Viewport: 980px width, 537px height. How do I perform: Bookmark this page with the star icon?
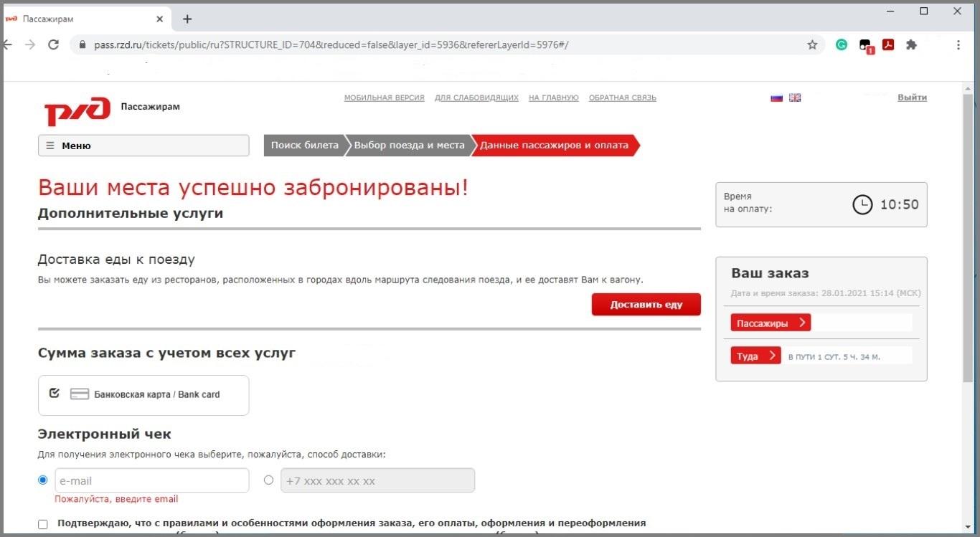click(x=812, y=45)
